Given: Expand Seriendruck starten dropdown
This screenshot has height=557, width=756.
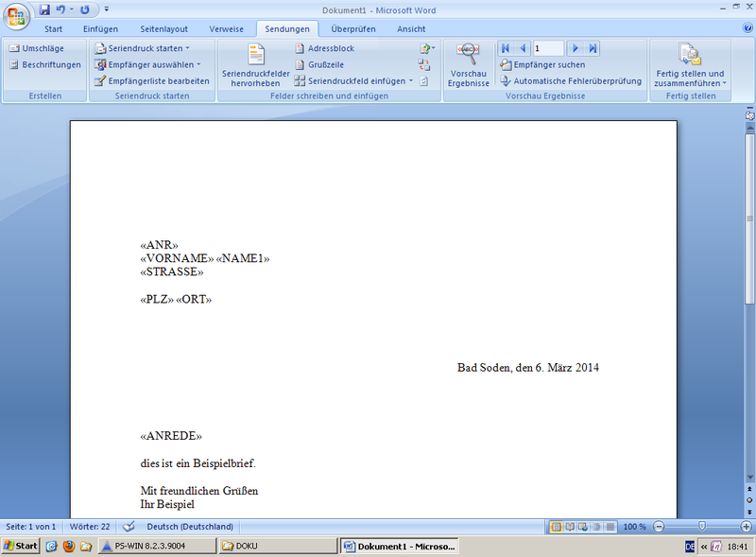Looking at the screenshot, I should click(143, 48).
